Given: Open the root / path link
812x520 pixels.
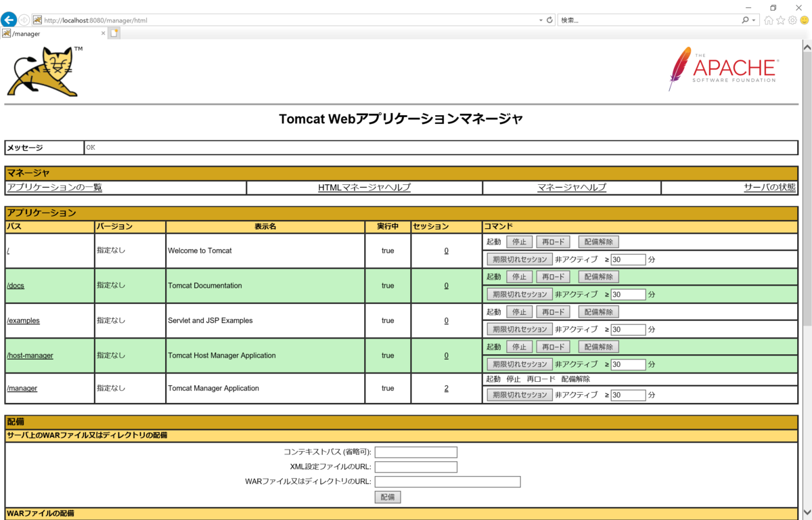Looking at the screenshot, I should click(x=8, y=251).
